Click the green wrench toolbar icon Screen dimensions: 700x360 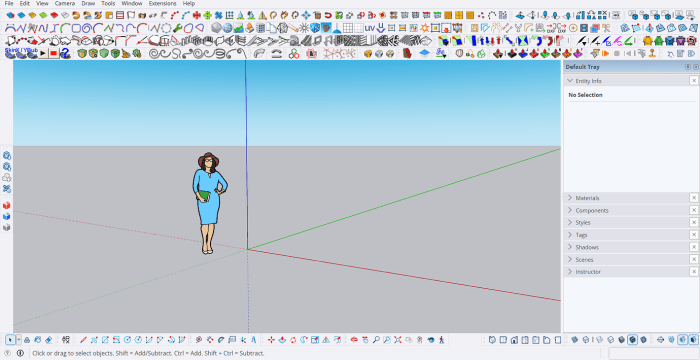point(177,28)
